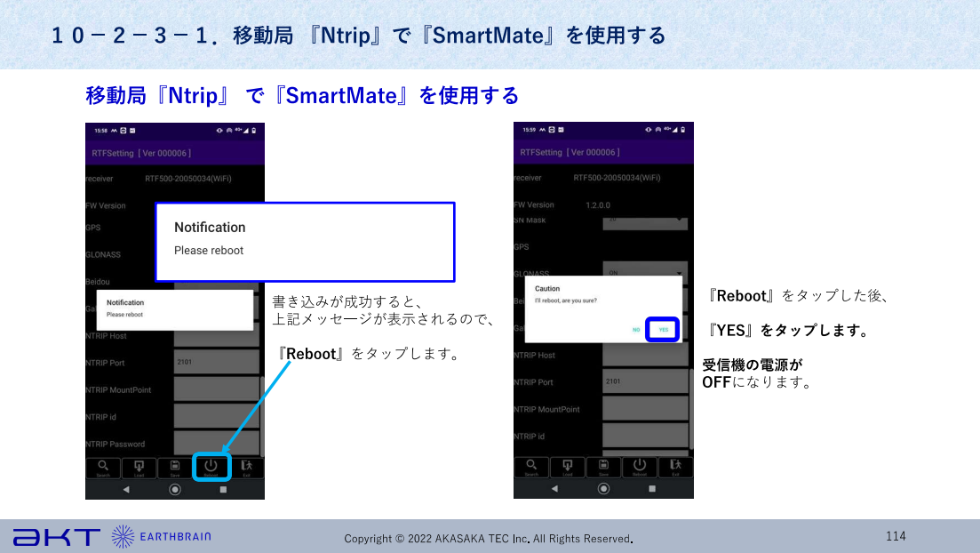Viewport: 980px width, 553px height.
Task: Click 'RTFSetting [Ver 000006]' title in left phone
Action: click(141, 153)
